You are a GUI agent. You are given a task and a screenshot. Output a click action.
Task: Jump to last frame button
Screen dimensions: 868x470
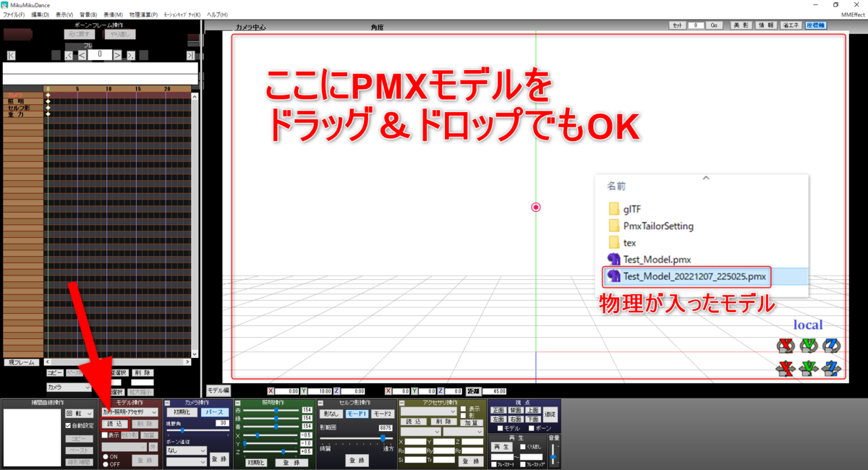191,56
